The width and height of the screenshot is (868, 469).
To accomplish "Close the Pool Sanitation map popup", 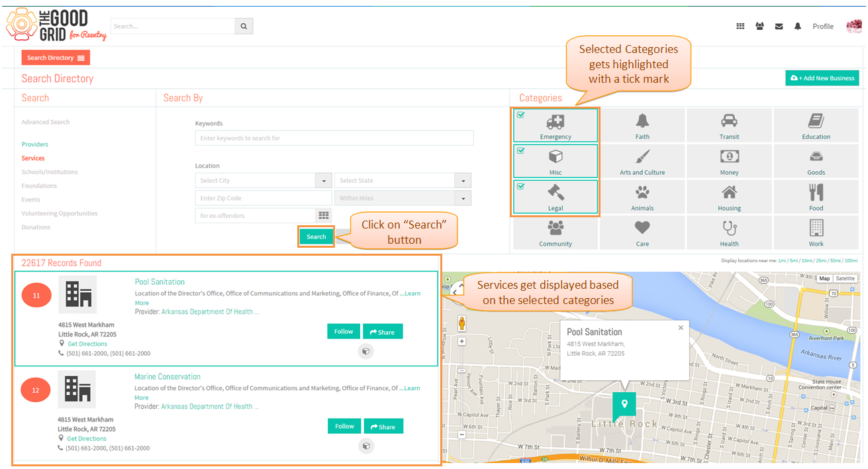I will pos(681,327).
